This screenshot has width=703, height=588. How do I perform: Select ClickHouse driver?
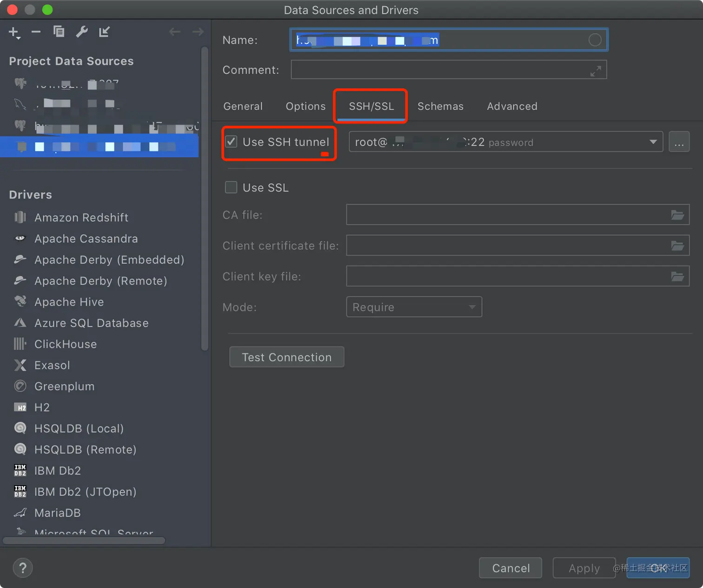coord(66,344)
